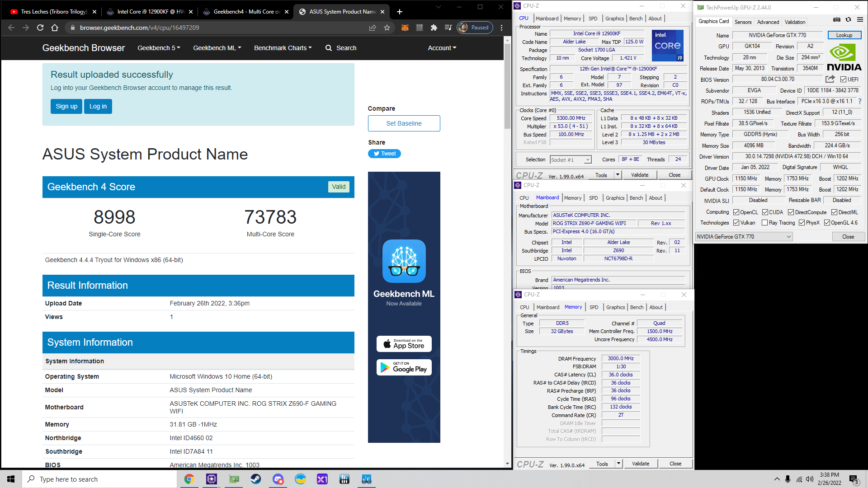Toggle the PhysX checkbox
This screenshot has width=868, height=488.
pyautogui.click(x=802, y=223)
